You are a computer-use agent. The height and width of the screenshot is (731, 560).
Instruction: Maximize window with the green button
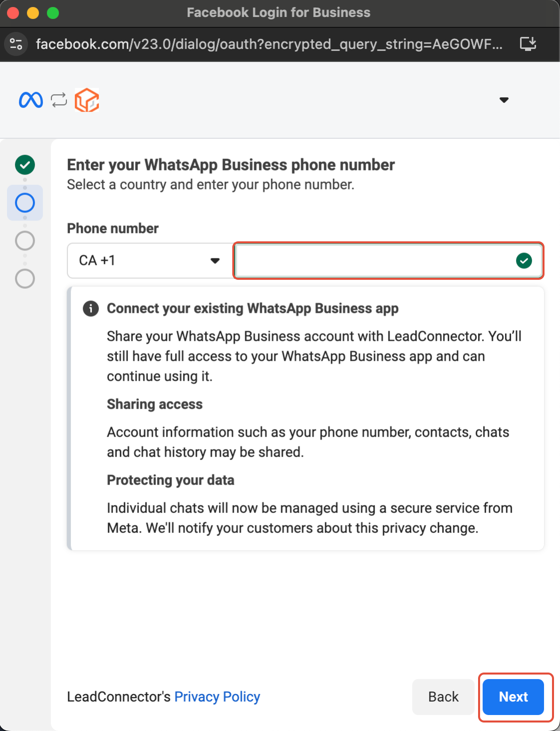[53, 13]
